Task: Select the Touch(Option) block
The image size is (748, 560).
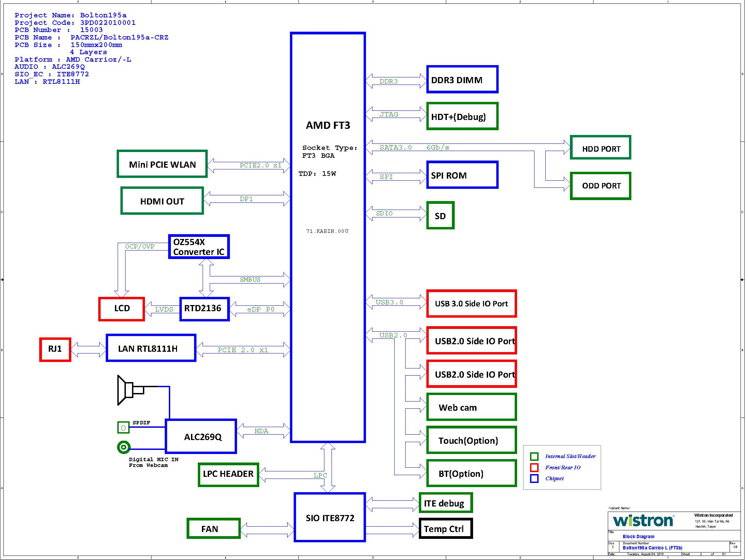Action: point(471,440)
